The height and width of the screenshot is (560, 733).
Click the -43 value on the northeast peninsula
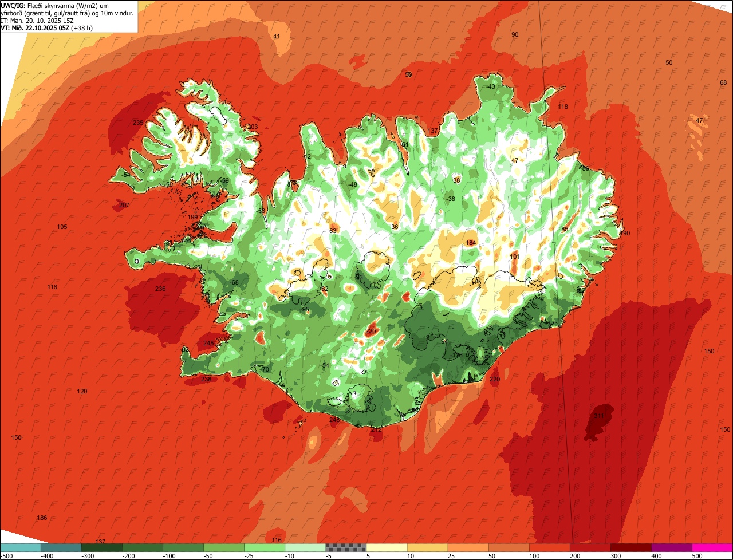(491, 86)
